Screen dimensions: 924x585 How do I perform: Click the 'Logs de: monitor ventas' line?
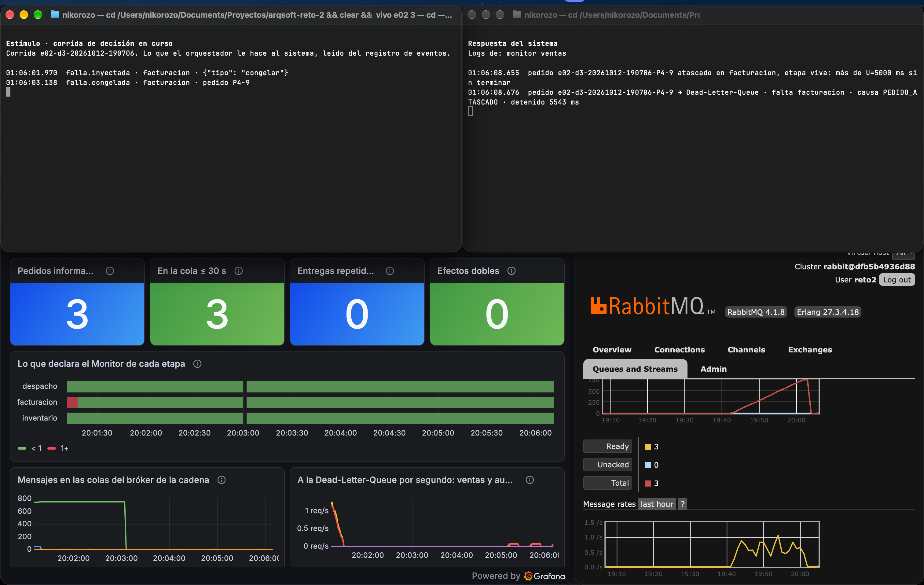click(x=517, y=53)
